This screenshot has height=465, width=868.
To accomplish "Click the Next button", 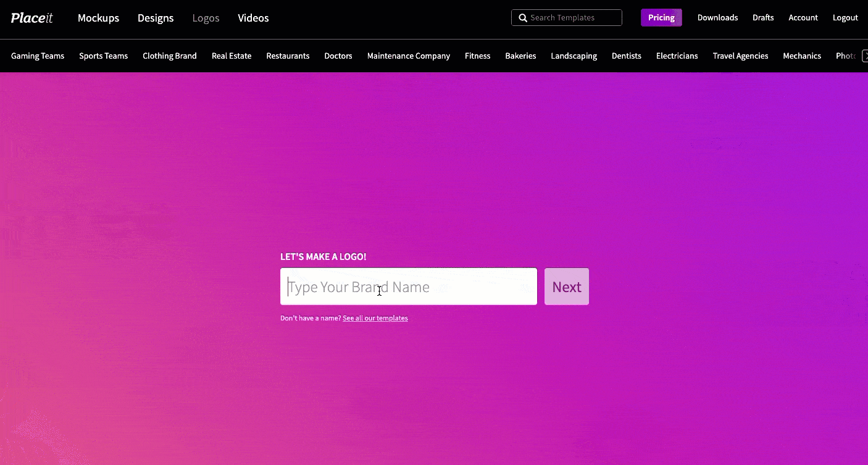I will (x=567, y=287).
